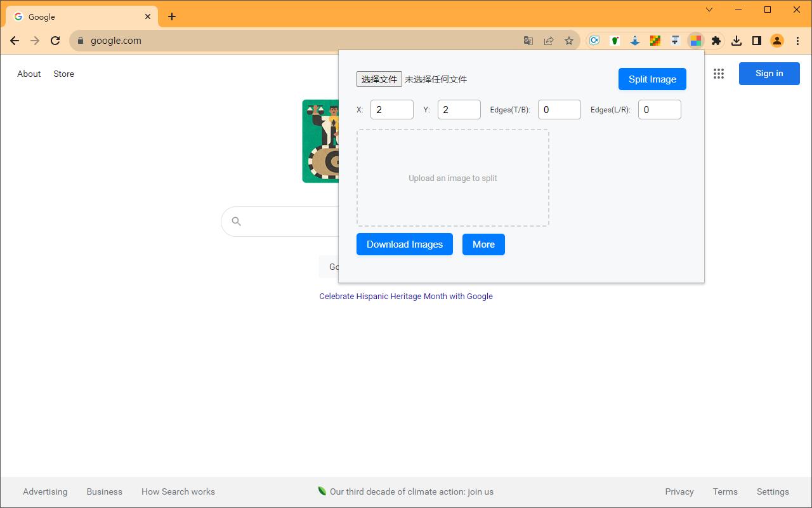Click the Sign in button
This screenshot has height=508, width=812.
769,74
